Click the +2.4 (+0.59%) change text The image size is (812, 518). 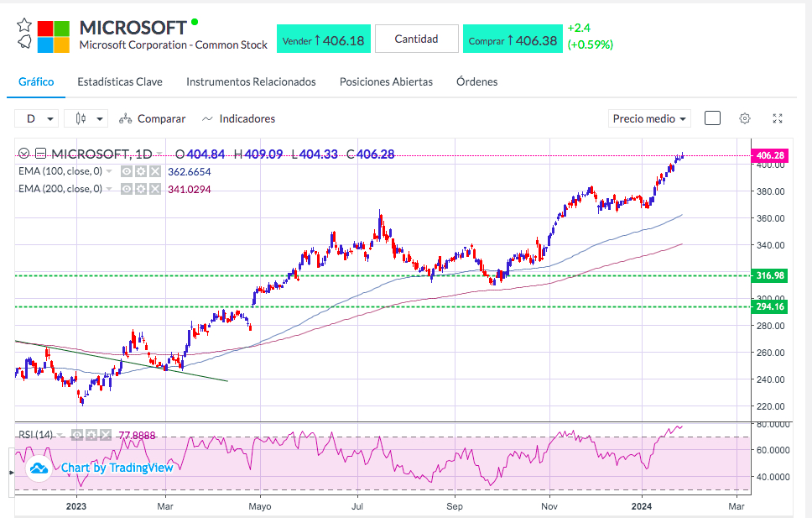click(x=591, y=36)
